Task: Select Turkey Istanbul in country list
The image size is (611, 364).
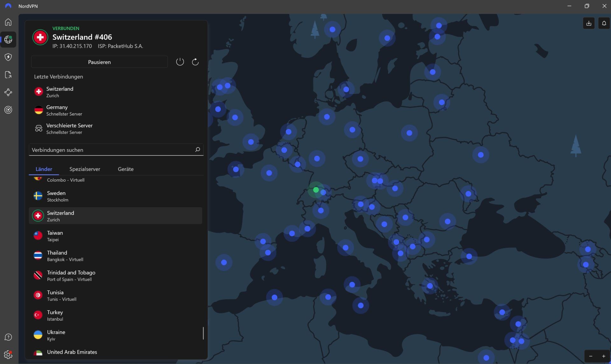Action: (116, 315)
